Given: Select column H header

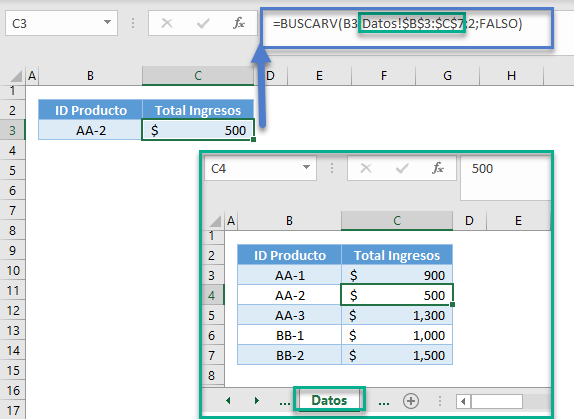Looking at the screenshot, I should pos(511,76).
